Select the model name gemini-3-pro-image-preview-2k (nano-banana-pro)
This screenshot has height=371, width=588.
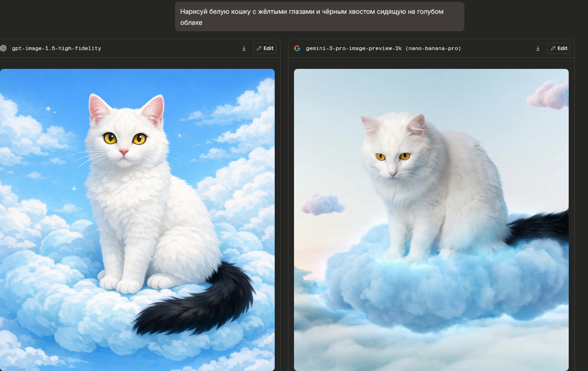coord(384,48)
